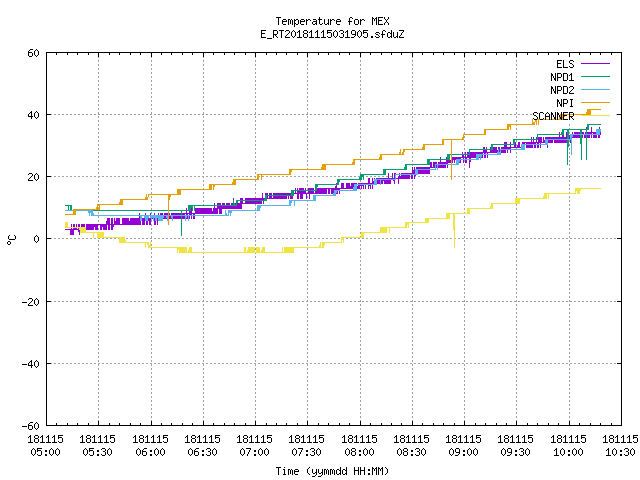
Task: Click the orange NPI legend line sample
Action: pos(595,102)
